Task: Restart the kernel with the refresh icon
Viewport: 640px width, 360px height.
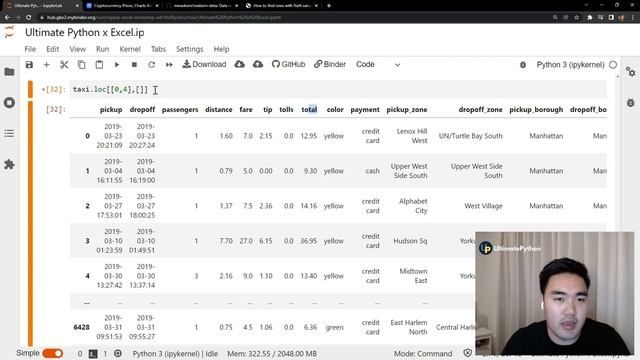Action: pyautogui.click(x=151, y=64)
